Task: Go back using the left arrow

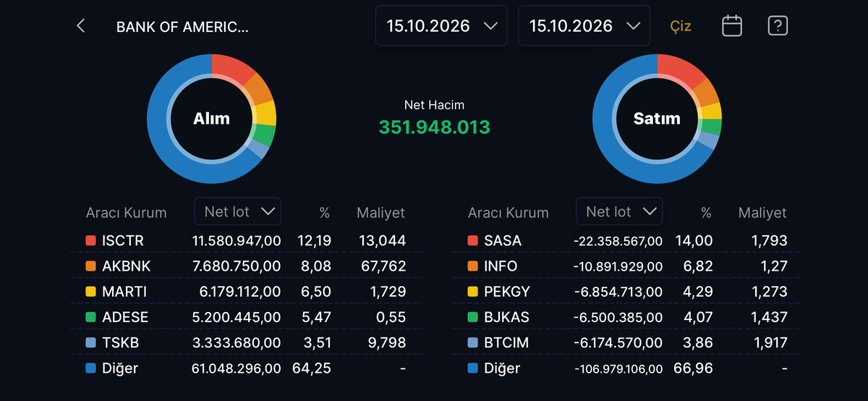Action: 81,26
